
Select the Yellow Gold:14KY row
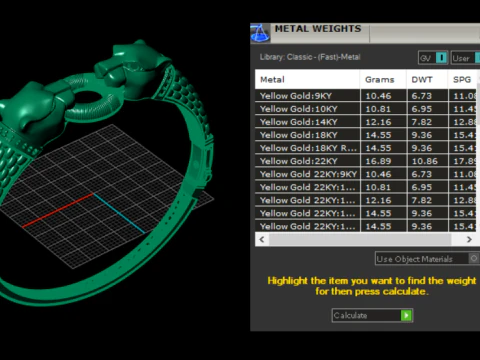[x=367, y=122]
